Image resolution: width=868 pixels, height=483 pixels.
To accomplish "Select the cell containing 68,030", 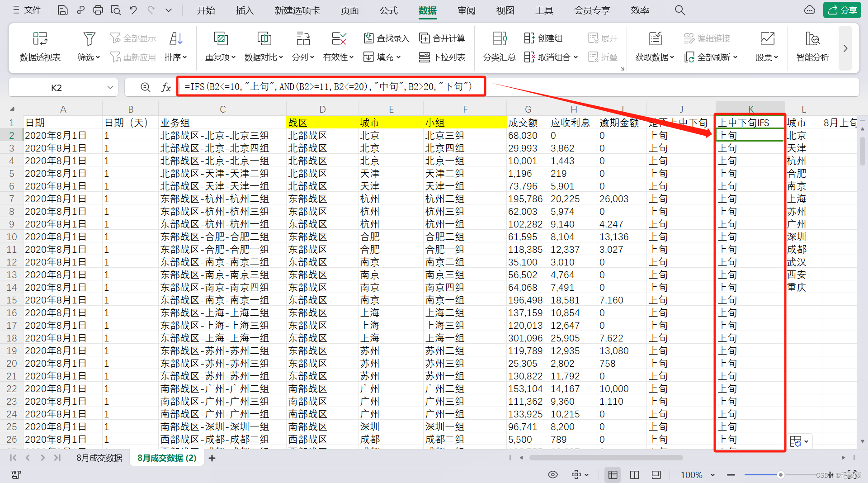I will pyautogui.click(x=528, y=135).
